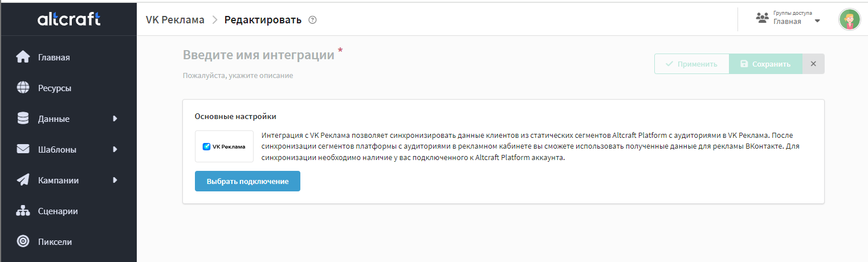Click the Сохранить button

[765, 64]
